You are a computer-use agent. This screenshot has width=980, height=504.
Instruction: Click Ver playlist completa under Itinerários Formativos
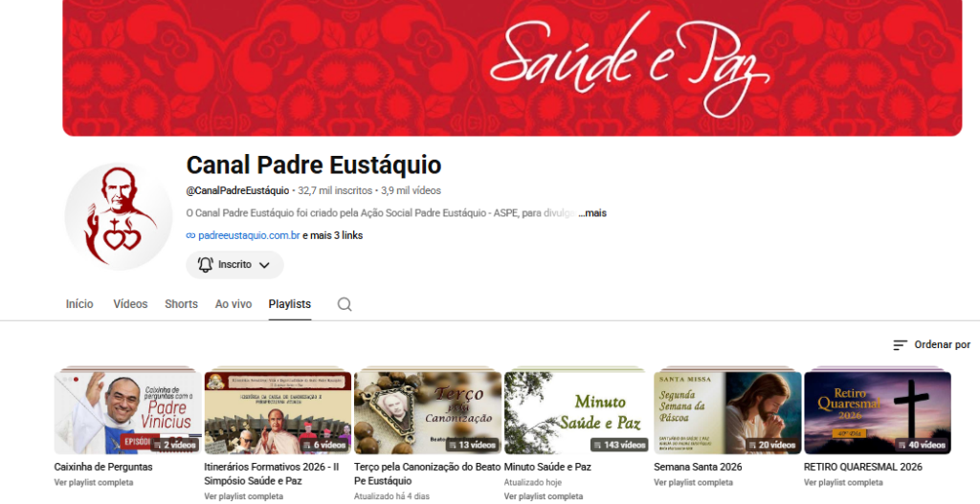pyautogui.click(x=244, y=496)
